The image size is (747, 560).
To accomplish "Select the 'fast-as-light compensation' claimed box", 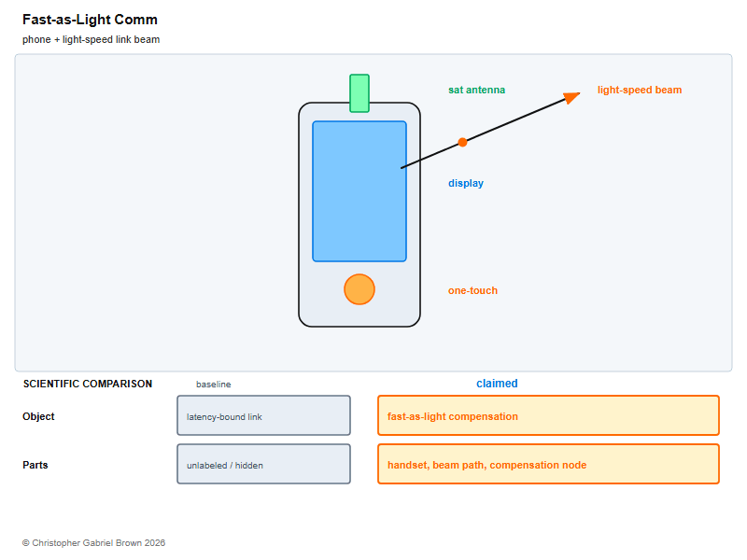I will (548, 415).
